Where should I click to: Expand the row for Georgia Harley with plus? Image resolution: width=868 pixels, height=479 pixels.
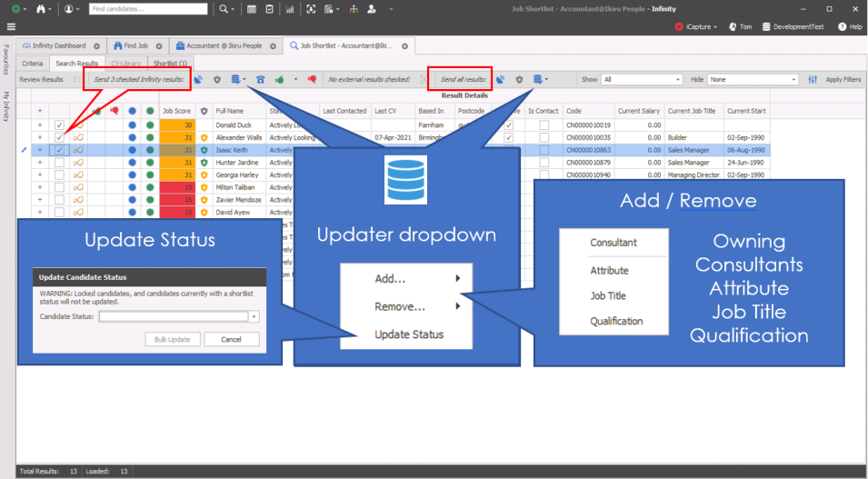[x=40, y=175]
